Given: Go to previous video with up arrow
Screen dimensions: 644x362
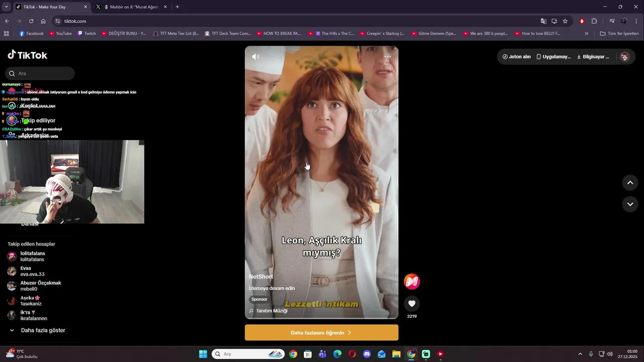Looking at the screenshot, I should pyautogui.click(x=630, y=183).
